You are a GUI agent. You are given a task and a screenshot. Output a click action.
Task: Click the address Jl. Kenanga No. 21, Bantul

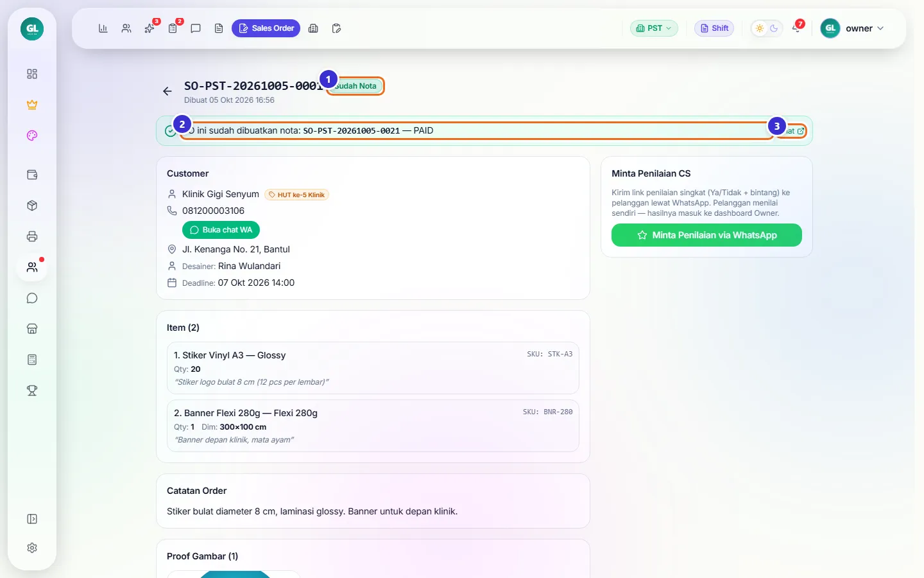[236, 249]
